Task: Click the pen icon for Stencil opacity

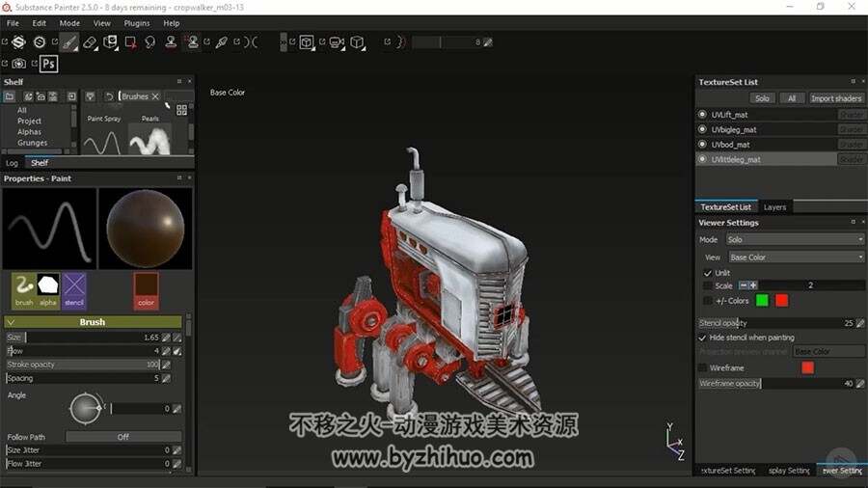Action: 859,323
